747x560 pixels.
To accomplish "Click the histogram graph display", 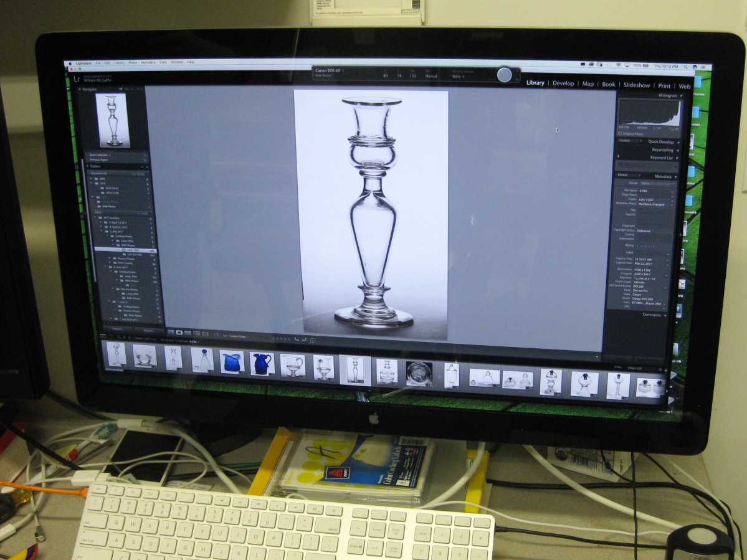I will pyautogui.click(x=649, y=112).
